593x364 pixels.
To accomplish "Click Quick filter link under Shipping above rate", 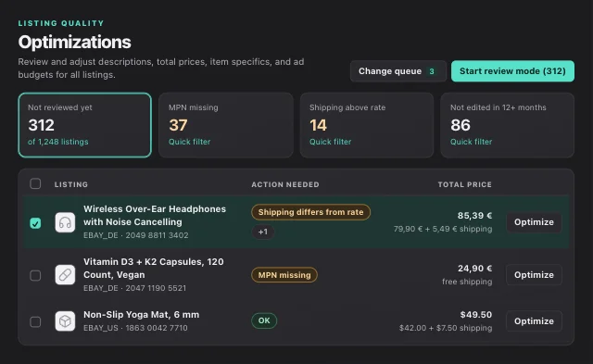I will [330, 142].
